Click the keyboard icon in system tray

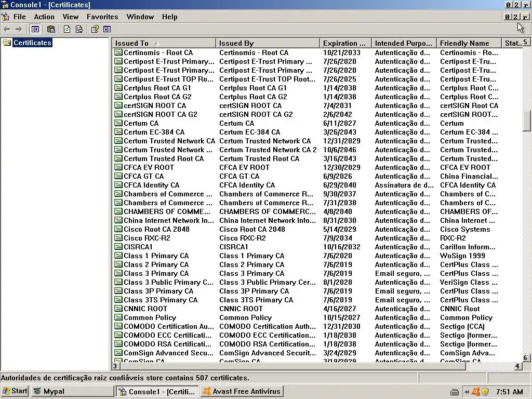coord(455,392)
